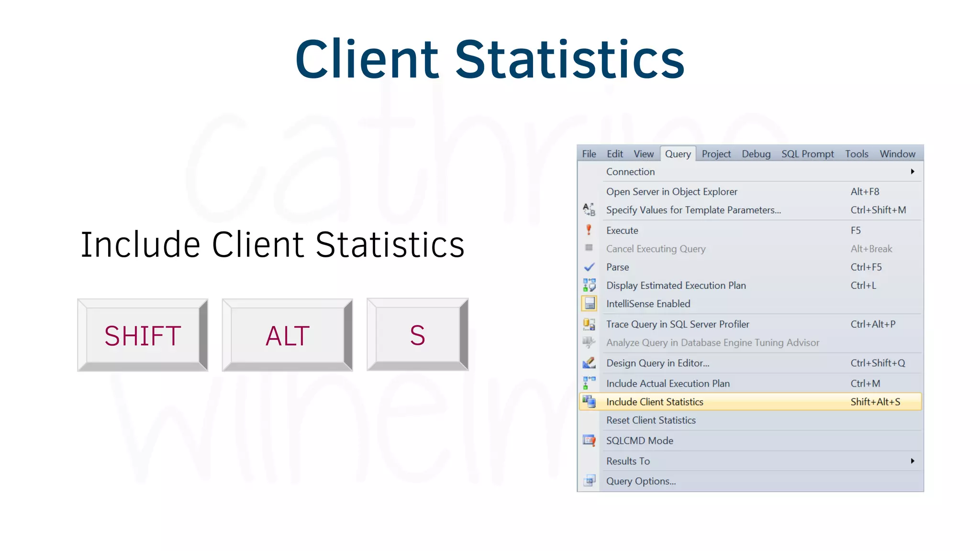Click the Ctrl+F5 shortcut text
The width and height of the screenshot is (980, 551).
(866, 267)
